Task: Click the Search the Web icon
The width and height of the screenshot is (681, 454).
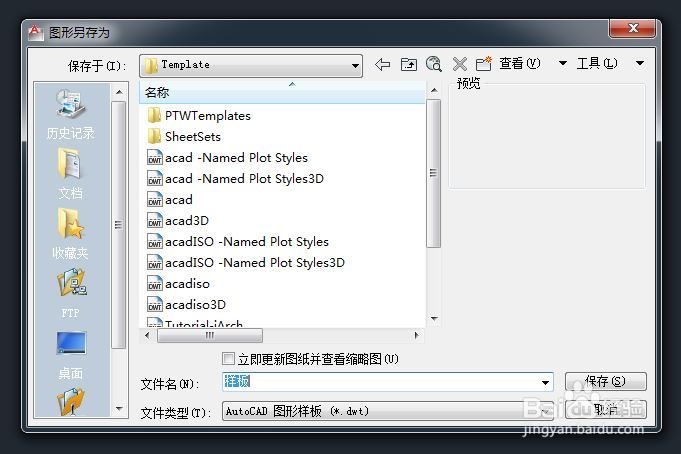Action: pyautogui.click(x=434, y=64)
